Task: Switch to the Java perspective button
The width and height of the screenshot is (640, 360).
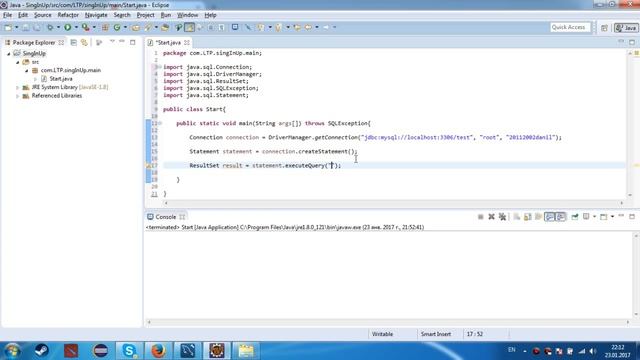Action: pyautogui.click(x=626, y=28)
